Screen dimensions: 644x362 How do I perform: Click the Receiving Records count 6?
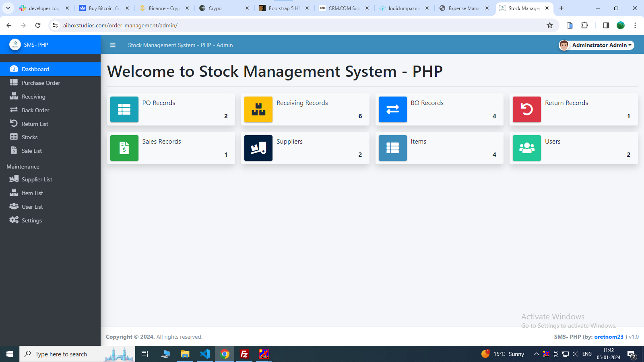(360, 116)
